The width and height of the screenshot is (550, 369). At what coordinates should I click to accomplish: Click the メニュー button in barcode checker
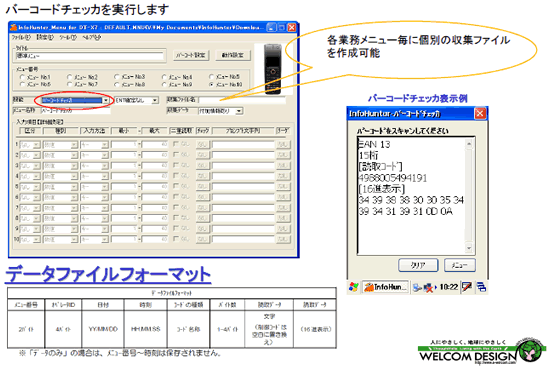(460, 265)
